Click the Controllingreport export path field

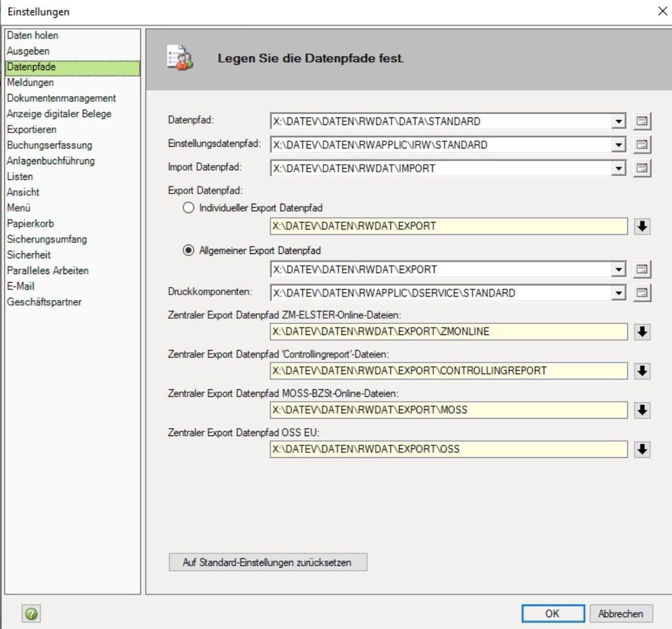pyautogui.click(x=449, y=371)
